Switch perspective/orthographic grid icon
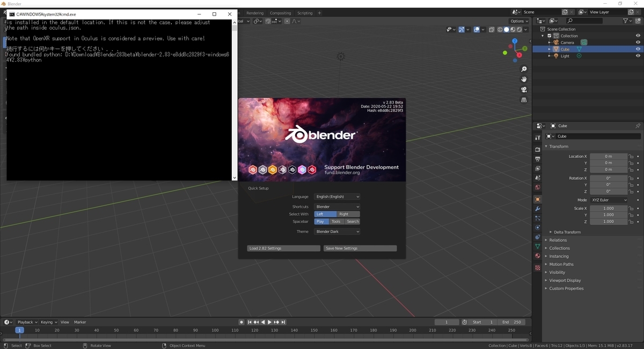The height and width of the screenshot is (349, 644). click(524, 100)
